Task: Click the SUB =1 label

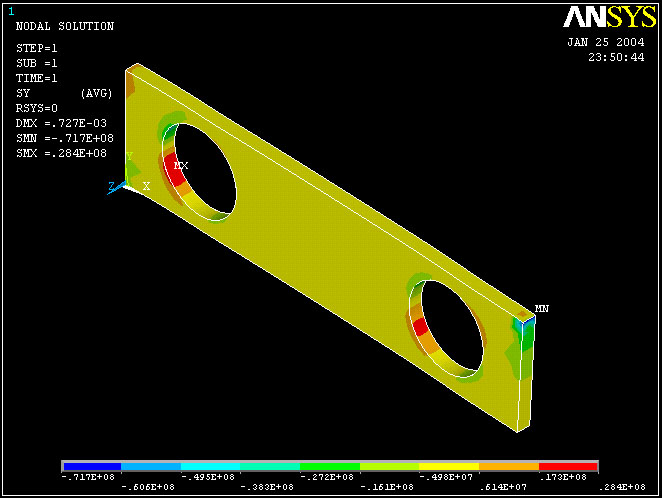Action: [x=36, y=63]
